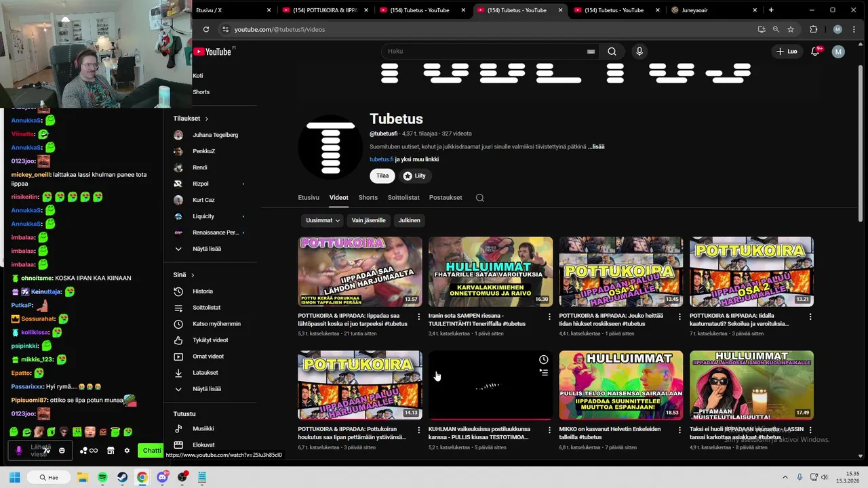Open Twitch chat settings gear
This screenshot has height=488, width=868.
point(126,451)
